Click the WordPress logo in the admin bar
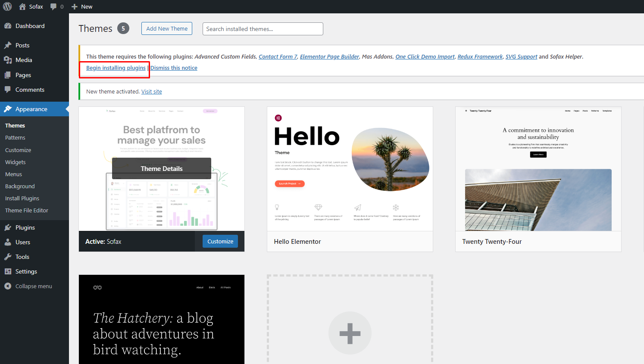This screenshot has width=644, height=364. click(x=7, y=6)
